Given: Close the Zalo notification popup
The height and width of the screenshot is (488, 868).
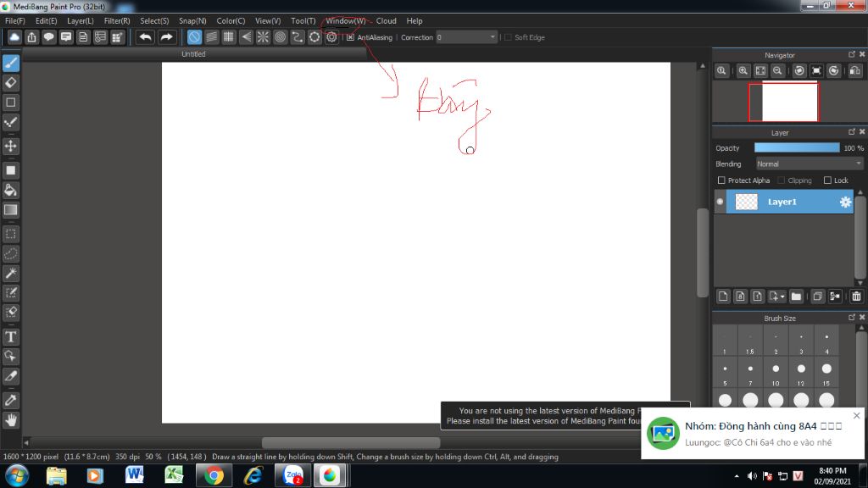Looking at the screenshot, I should pyautogui.click(x=856, y=415).
